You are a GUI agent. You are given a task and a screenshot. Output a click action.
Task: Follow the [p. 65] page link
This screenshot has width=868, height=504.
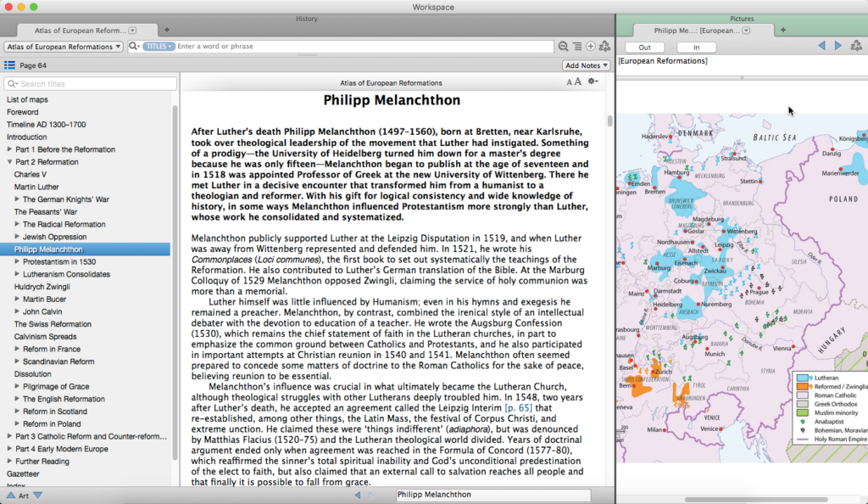coord(520,408)
